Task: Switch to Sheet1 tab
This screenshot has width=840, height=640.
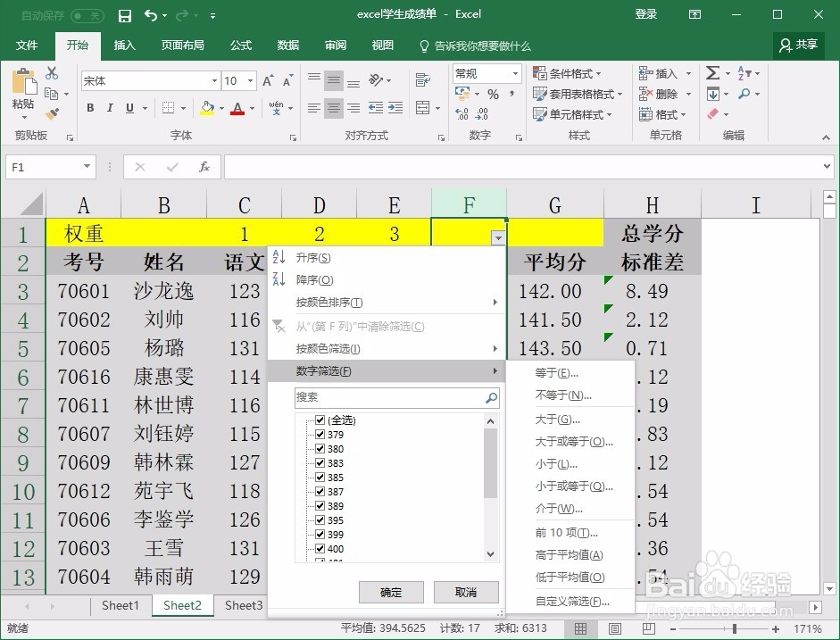Action: [121, 605]
